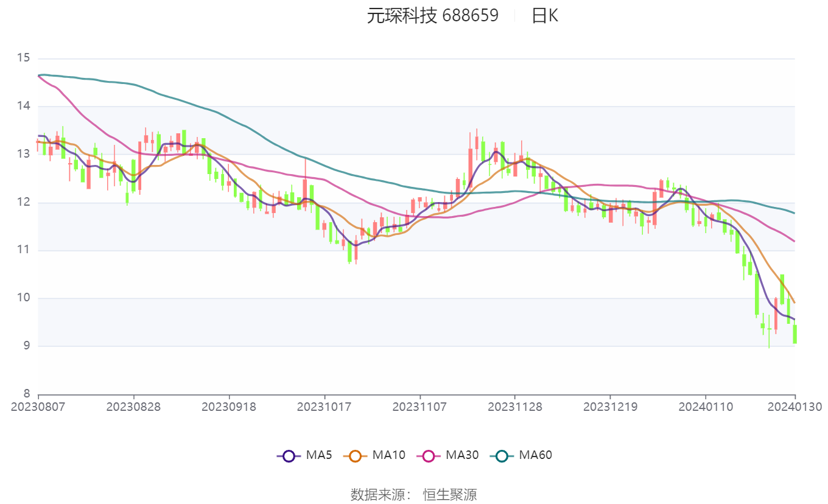
Task: Click y-axis value 8
Action: click(27, 394)
